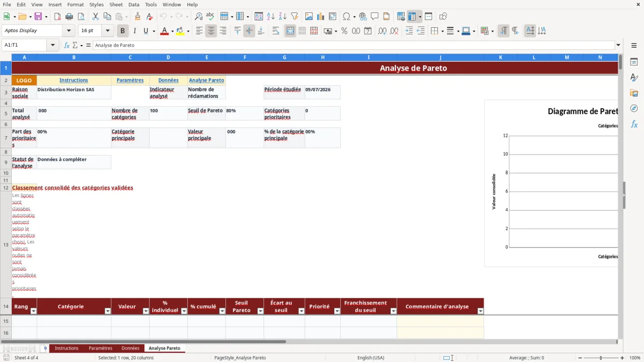The height and width of the screenshot is (362, 644).
Task: Sort descending Z-A icon
Action: (282, 17)
